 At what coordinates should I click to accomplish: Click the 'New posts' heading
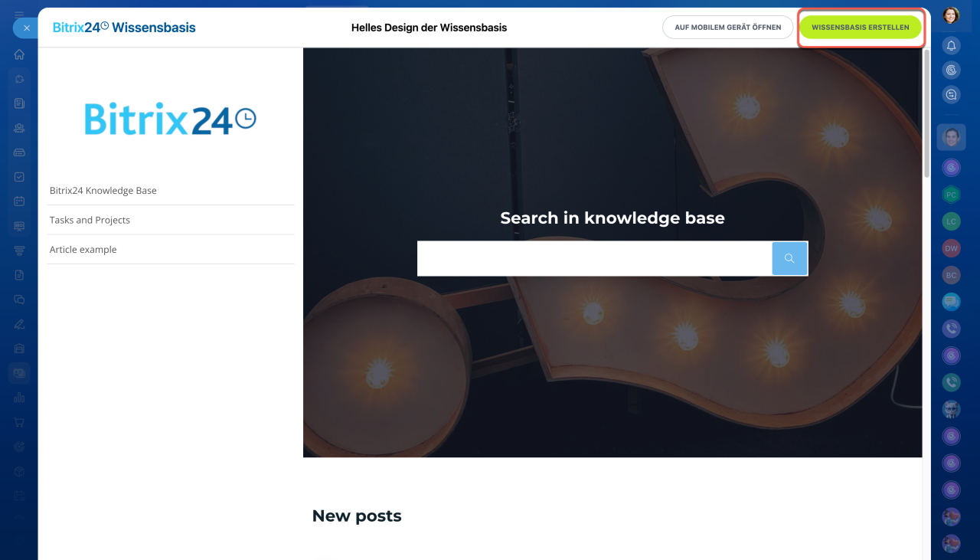357,516
